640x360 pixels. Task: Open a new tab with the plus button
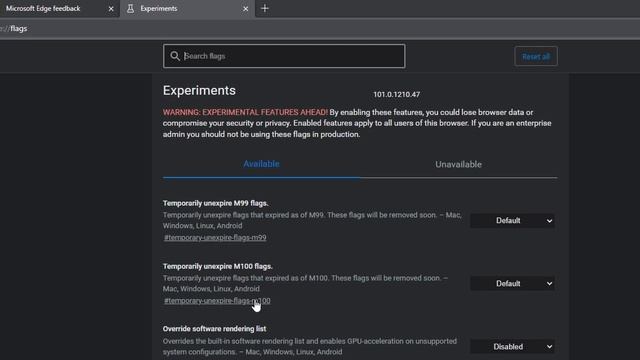tap(264, 8)
